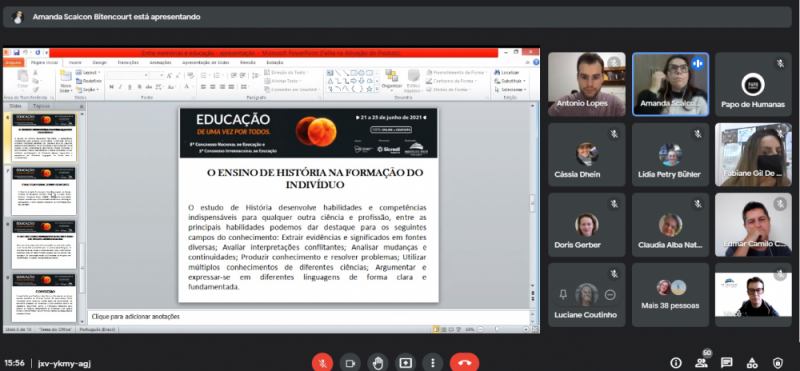
Task: Toggle underline formatting in Fonte group
Action: pyautogui.click(x=129, y=87)
